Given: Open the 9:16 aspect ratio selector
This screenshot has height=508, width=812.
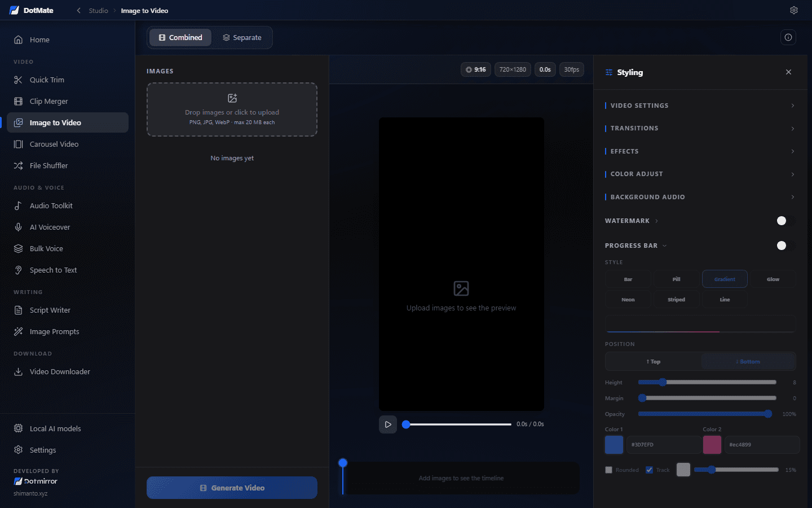Looking at the screenshot, I should tap(476, 69).
